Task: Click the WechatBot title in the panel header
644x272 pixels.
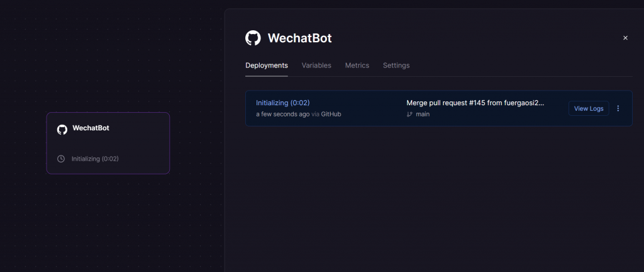Action: pos(299,38)
